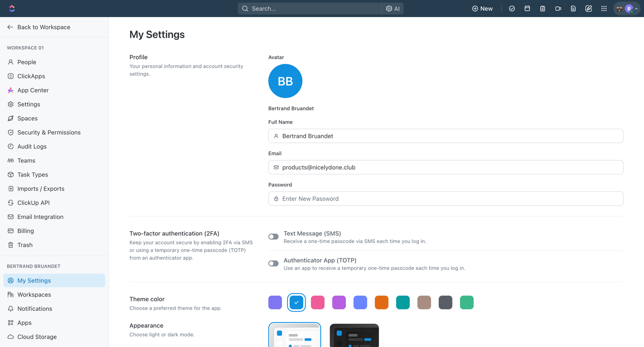This screenshot has height=347, width=644.
Task: Click the Audit Logs clock icon
Action: point(11,146)
